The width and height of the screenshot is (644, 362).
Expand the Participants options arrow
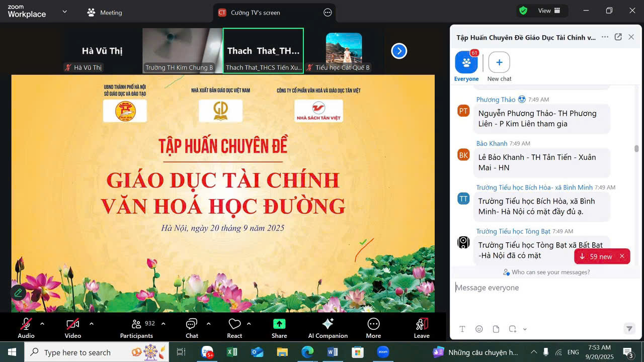click(163, 324)
